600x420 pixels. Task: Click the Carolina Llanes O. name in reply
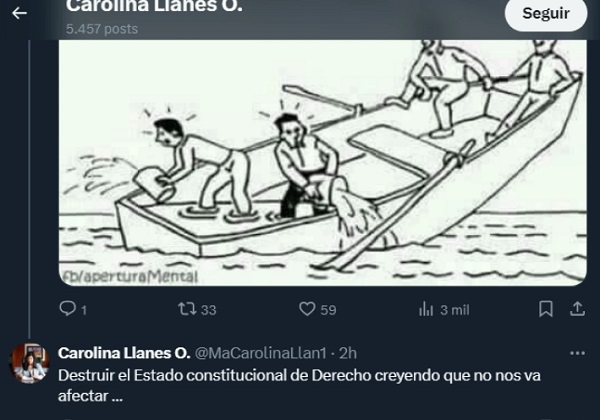click(124, 353)
